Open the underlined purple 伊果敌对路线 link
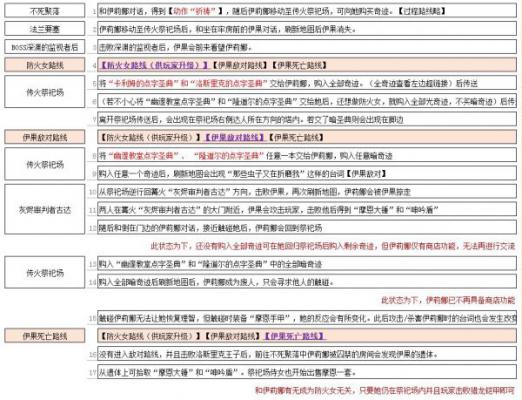This screenshot has width=522, height=400. [x=235, y=137]
